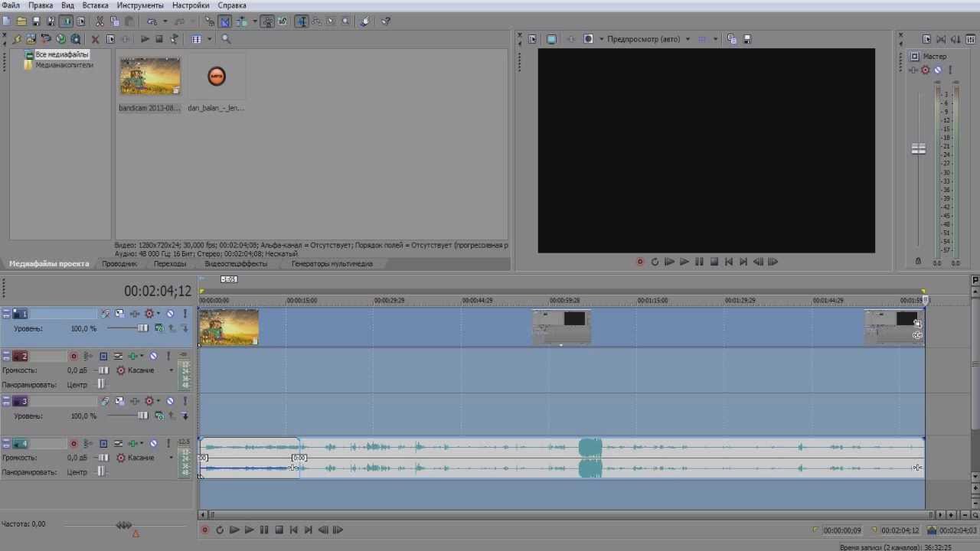Open the Инструменты menu
This screenshot has height=551, width=980.
(140, 5)
